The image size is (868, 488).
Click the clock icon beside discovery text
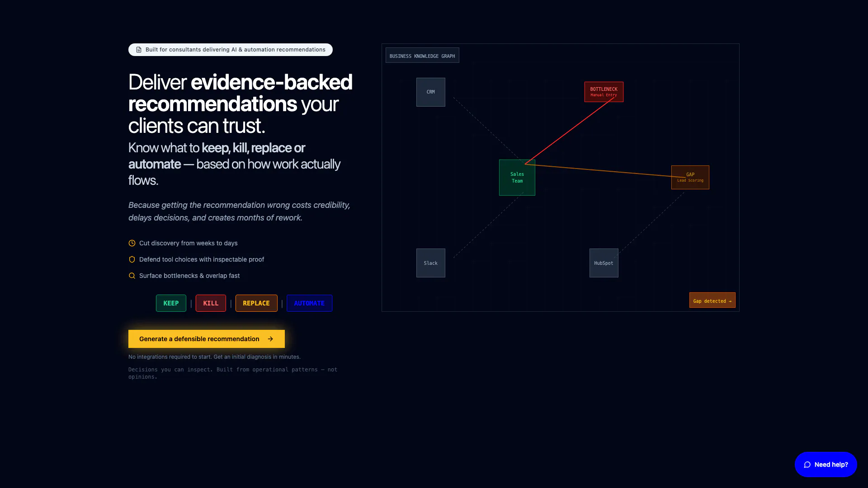click(x=132, y=243)
